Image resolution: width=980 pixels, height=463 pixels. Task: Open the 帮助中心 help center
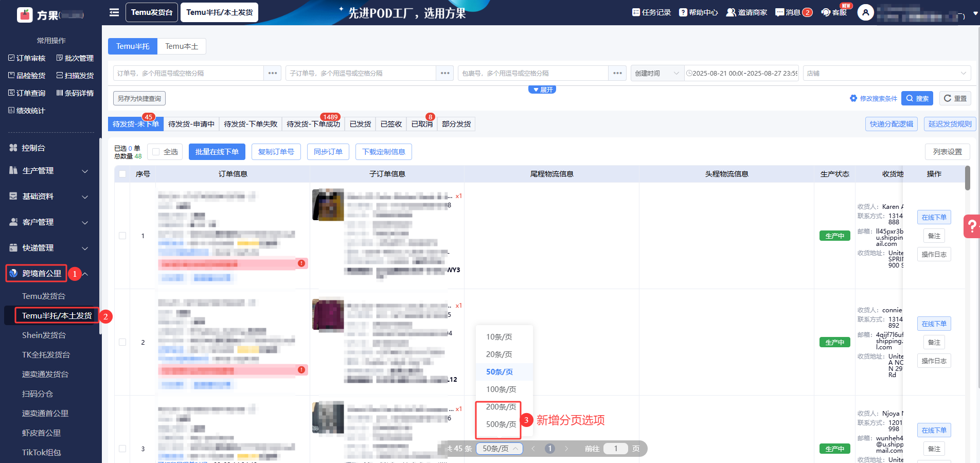pyautogui.click(x=698, y=12)
